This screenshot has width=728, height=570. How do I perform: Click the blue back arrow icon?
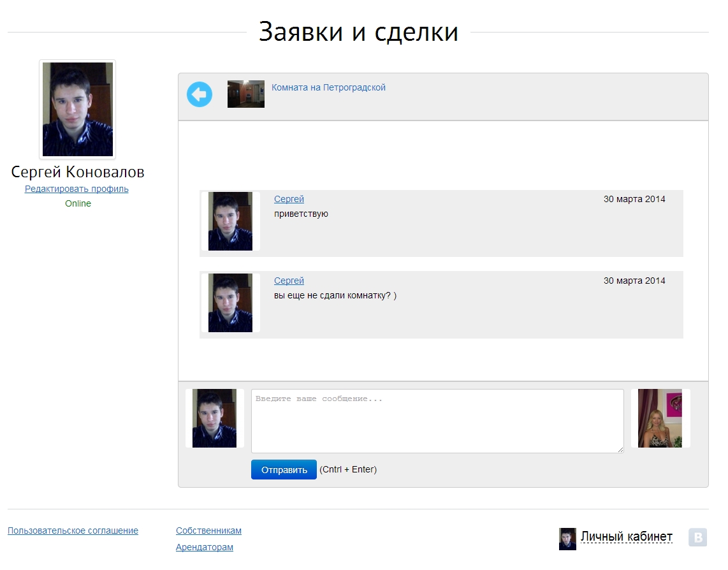[200, 94]
